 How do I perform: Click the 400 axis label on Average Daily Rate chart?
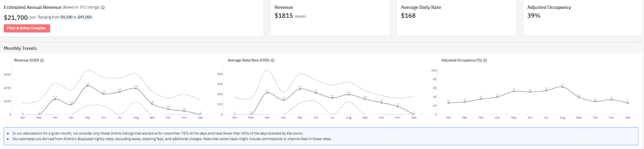pos(220,74)
